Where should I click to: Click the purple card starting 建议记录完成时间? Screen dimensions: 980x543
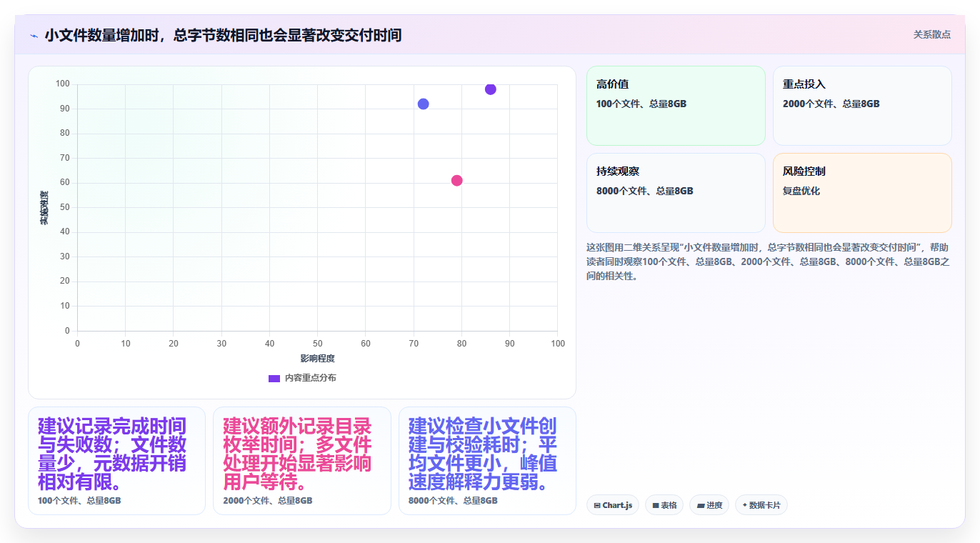pos(116,461)
